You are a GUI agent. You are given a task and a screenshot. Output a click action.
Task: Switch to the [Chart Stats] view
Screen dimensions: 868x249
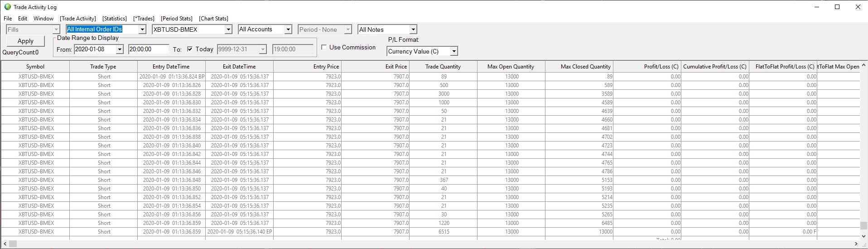213,19
